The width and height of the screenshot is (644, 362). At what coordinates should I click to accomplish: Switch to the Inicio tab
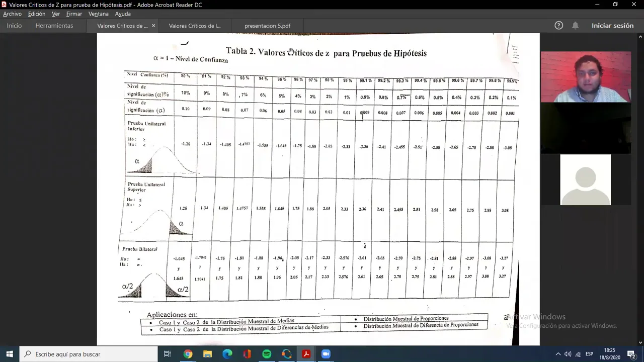click(14, 26)
